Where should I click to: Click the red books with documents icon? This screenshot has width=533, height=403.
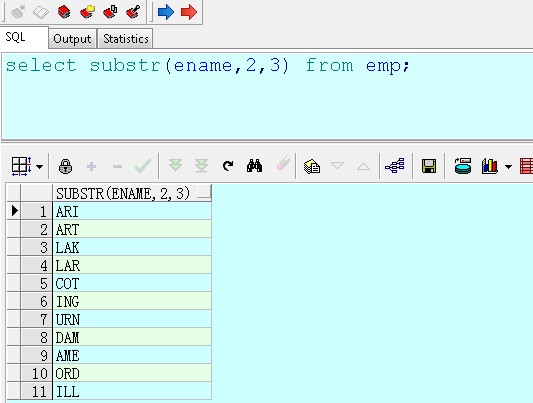pyautogui.click(x=110, y=12)
